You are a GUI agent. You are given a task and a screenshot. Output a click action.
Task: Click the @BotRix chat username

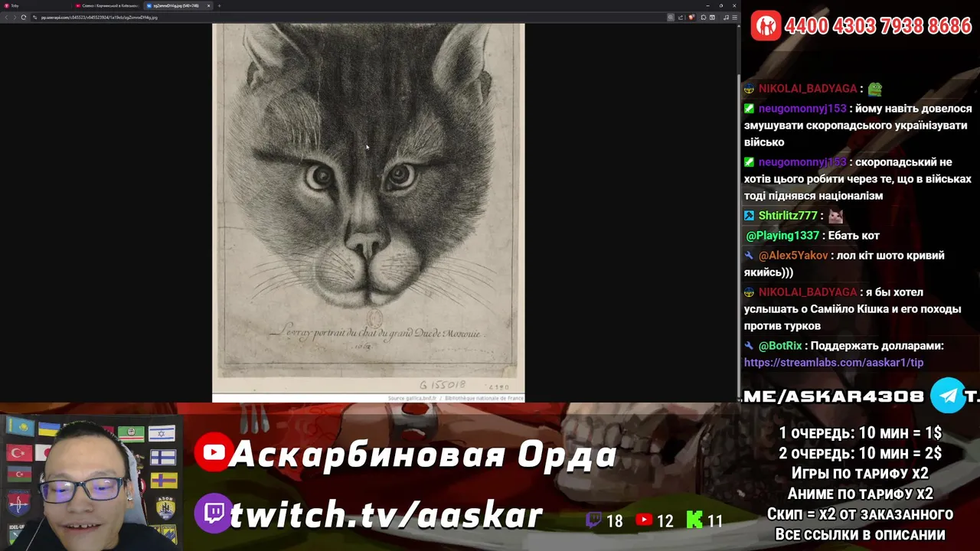pyautogui.click(x=780, y=346)
